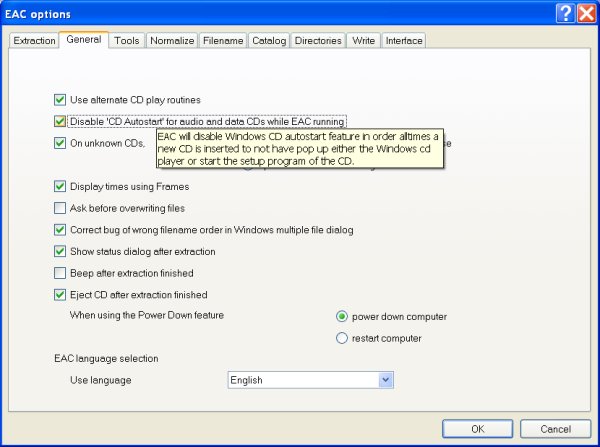Select the power down computer option
Image resolution: width=600 pixels, height=447 pixels.
(341, 316)
